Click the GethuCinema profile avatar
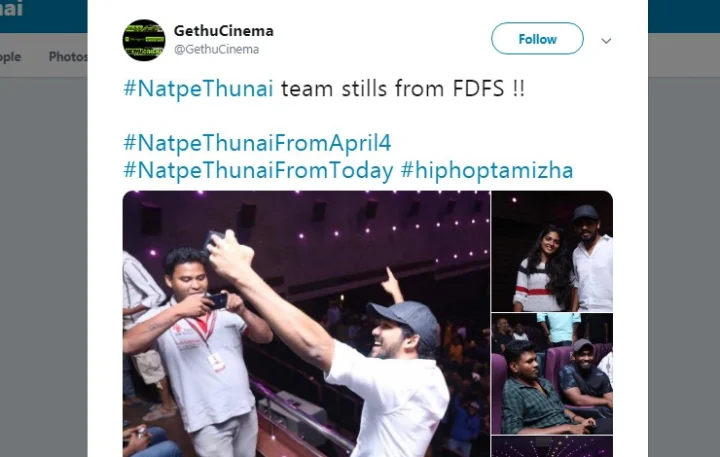The height and width of the screenshot is (457, 720). (x=144, y=40)
